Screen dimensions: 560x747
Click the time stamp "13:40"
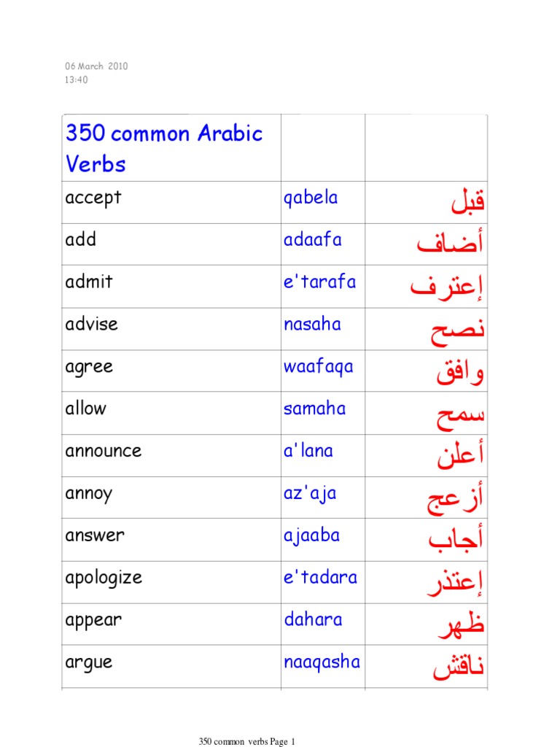click(x=76, y=80)
